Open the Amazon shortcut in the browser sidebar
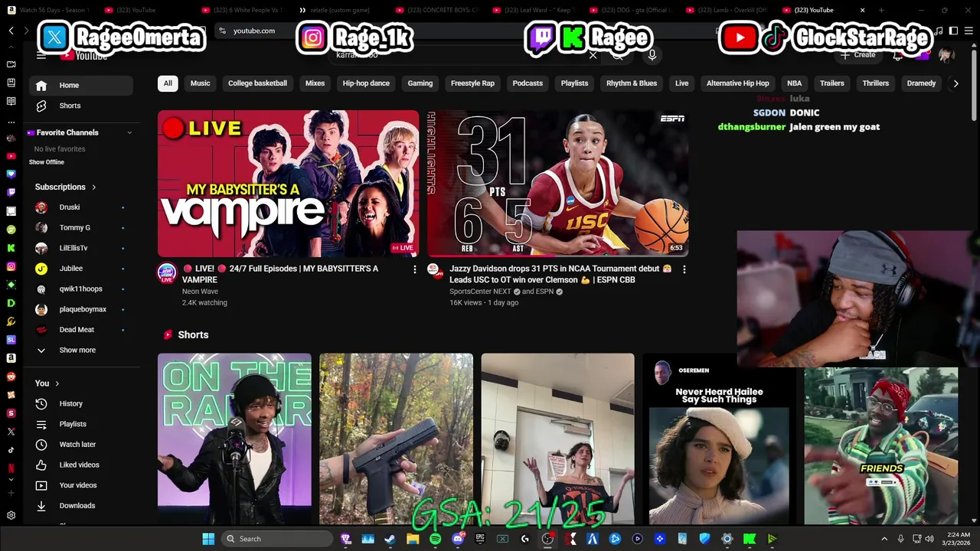Viewport: 980px width, 551px height. pyautogui.click(x=11, y=358)
